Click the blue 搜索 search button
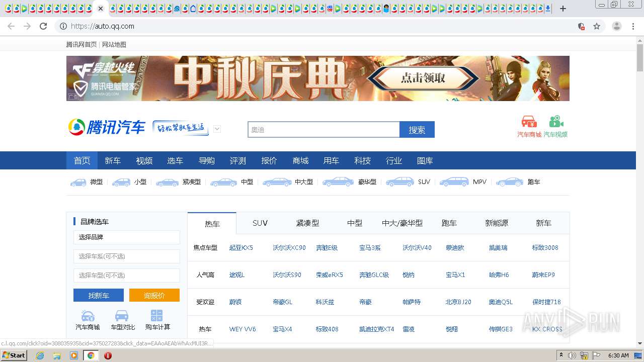Image resolution: width=644 pixels, height=362 pixels. point(417,130)
